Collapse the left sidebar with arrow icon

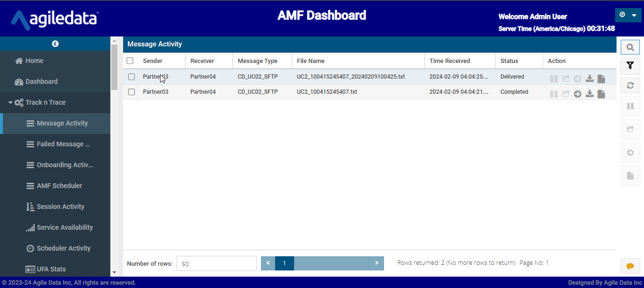pyautogui.click(x=55, y=44)
